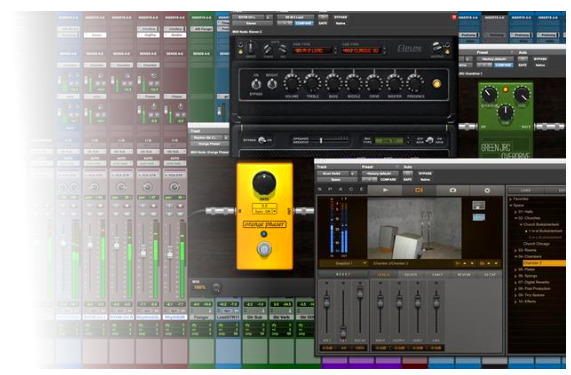The image size is (571, 375).
Task: Click the orange LED on Green JRC pedal
Action: click(x=505, y=89)
